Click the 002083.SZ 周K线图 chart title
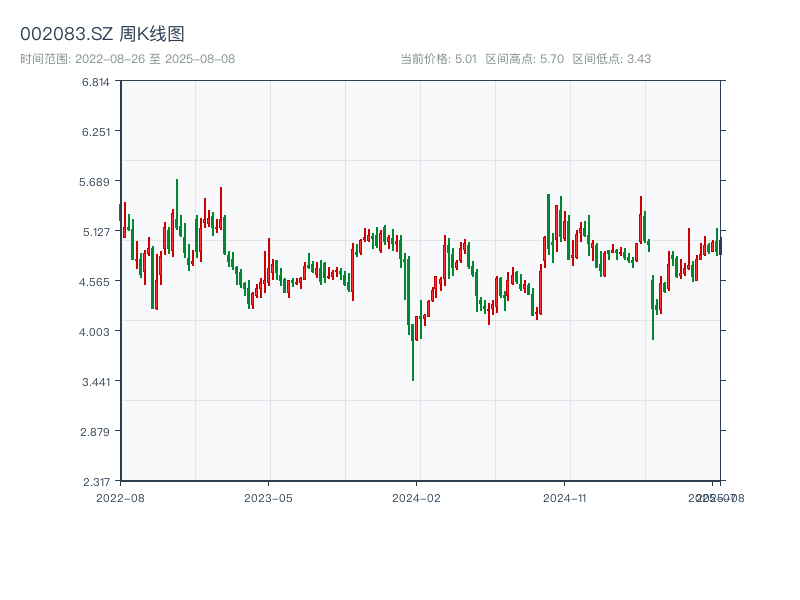 [102, 35]
